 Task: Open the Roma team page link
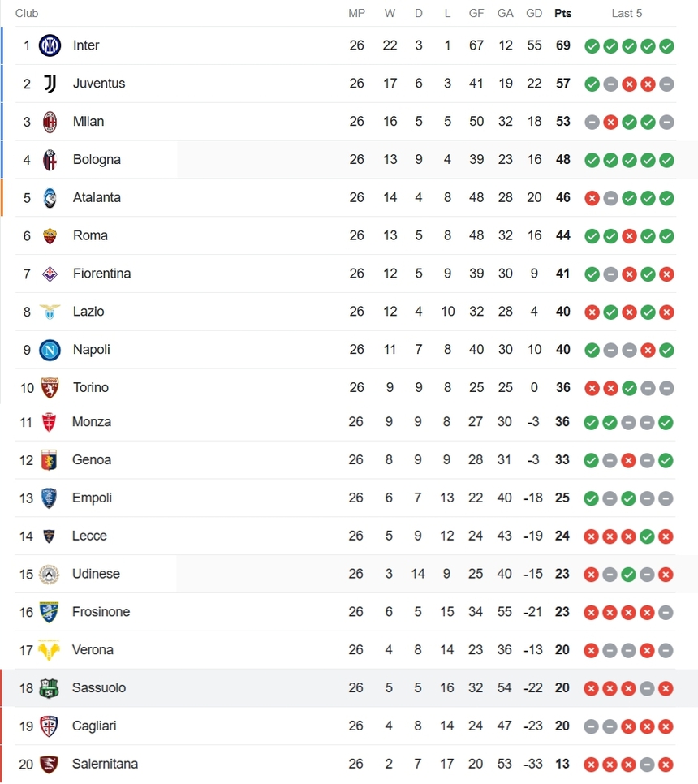90,235
